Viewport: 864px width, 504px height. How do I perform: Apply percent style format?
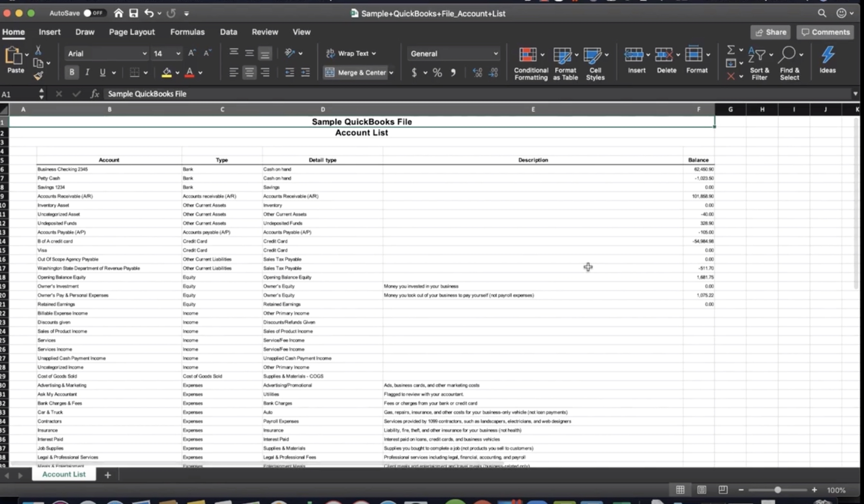click(x=437, y=72)
